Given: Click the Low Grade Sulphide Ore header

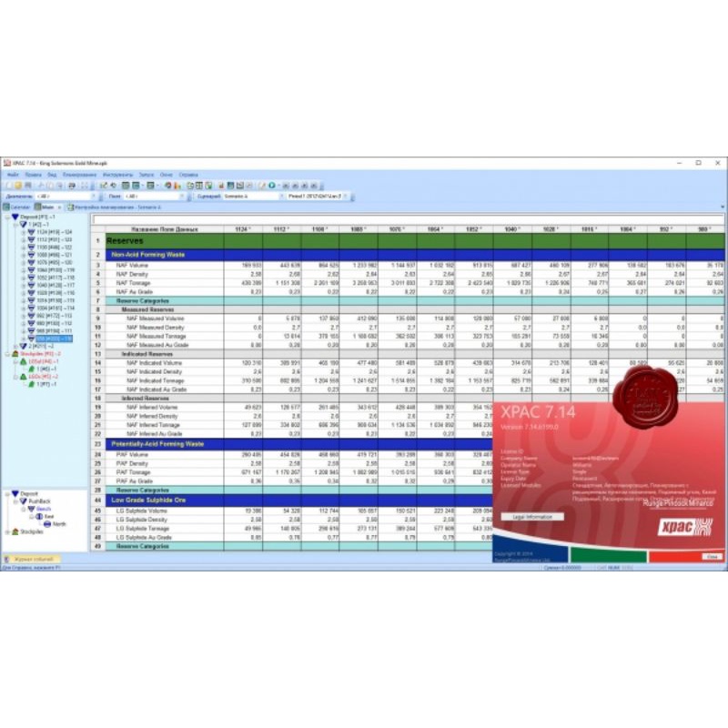Looking at the screenshot, I should coord(148,500).
